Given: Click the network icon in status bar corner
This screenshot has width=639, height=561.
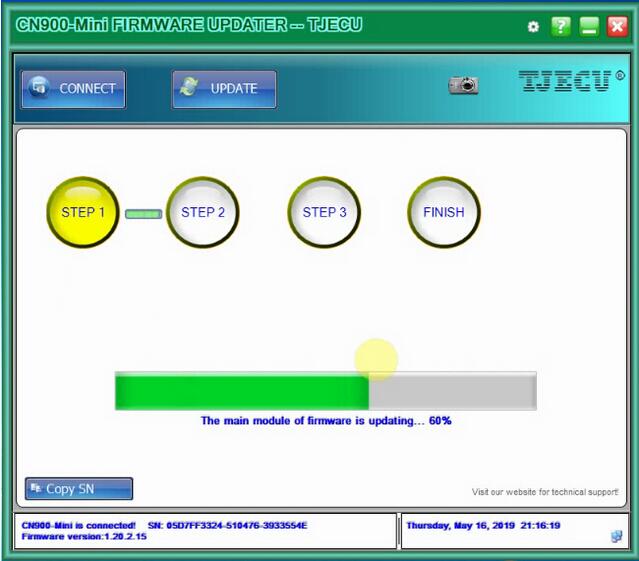Looking at the screenshot, I should coord(617,536).
